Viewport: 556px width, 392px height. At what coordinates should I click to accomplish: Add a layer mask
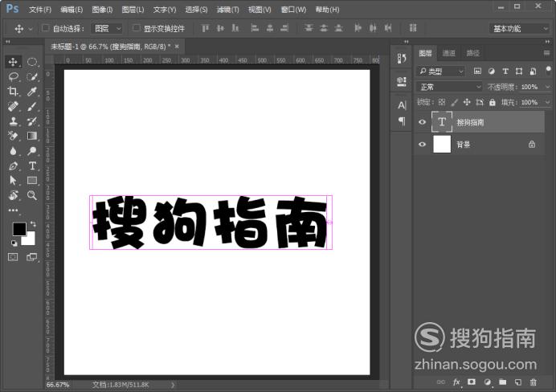(472, 382)
